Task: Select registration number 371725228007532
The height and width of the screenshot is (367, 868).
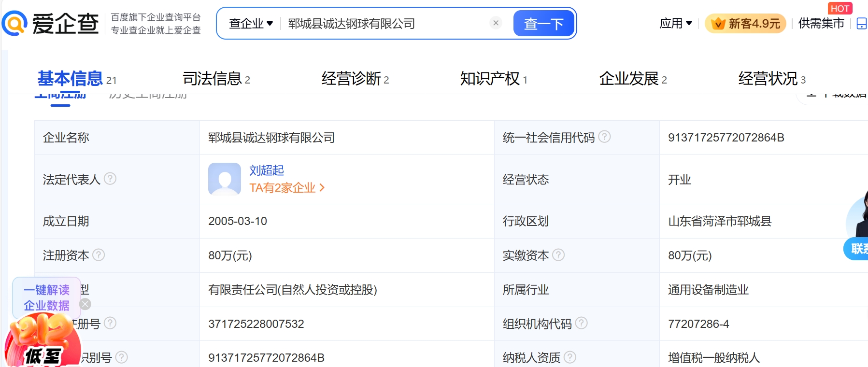Action: pos(256,324)
